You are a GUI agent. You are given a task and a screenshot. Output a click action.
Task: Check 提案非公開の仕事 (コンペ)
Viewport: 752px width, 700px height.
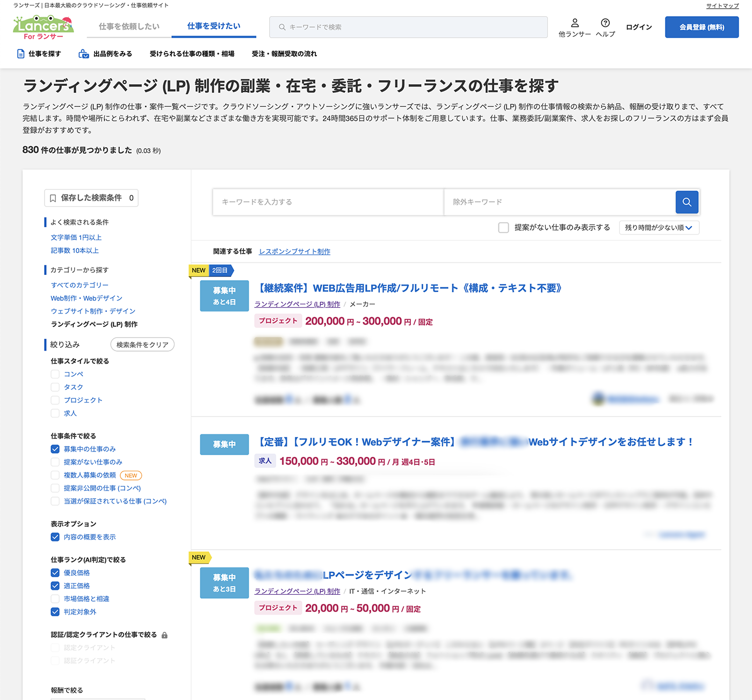point(55,488)
